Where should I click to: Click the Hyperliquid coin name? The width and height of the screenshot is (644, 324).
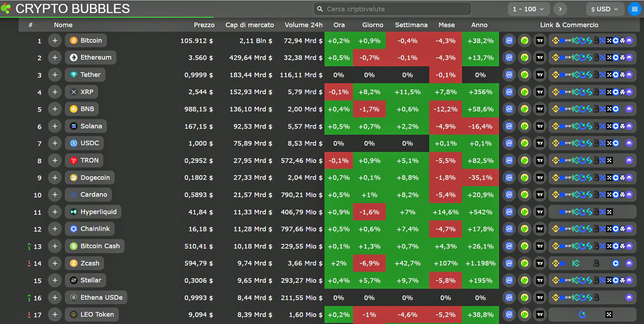(x=93, y=212)
